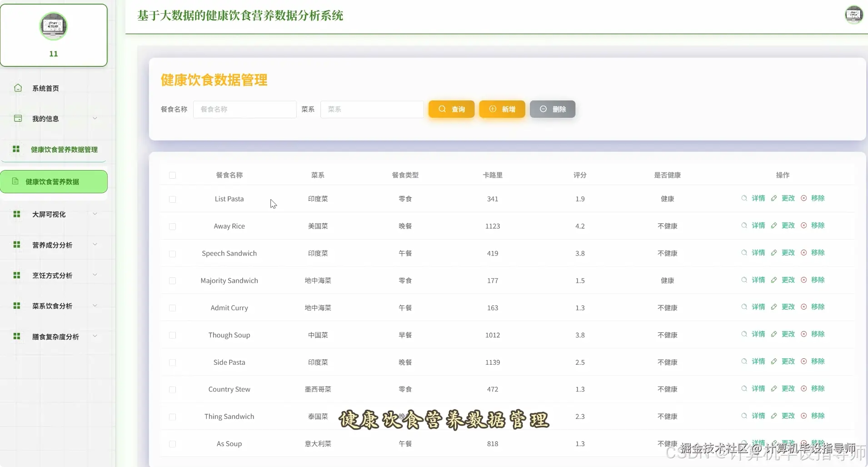Image resolution: width=868 pixels, height=467 pixels.
Task: Click the user avatar icon at top right
Action: click(854, 15)
